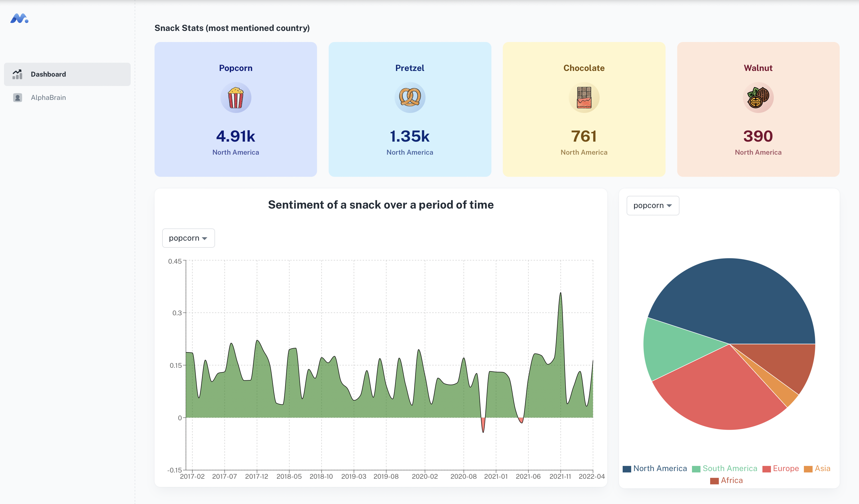Click the pretzel icon
859x504 pixels.
click(410, 97)
